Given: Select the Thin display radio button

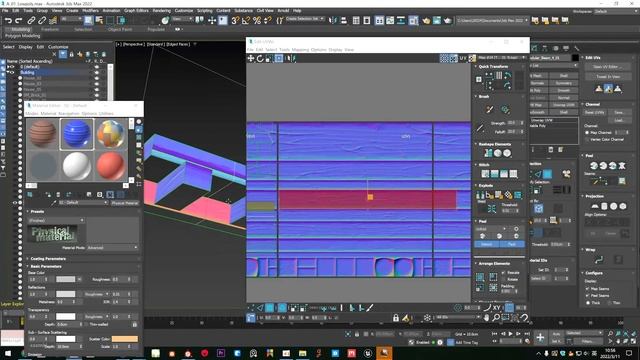Looking at the screenshot, I should 609,302.
